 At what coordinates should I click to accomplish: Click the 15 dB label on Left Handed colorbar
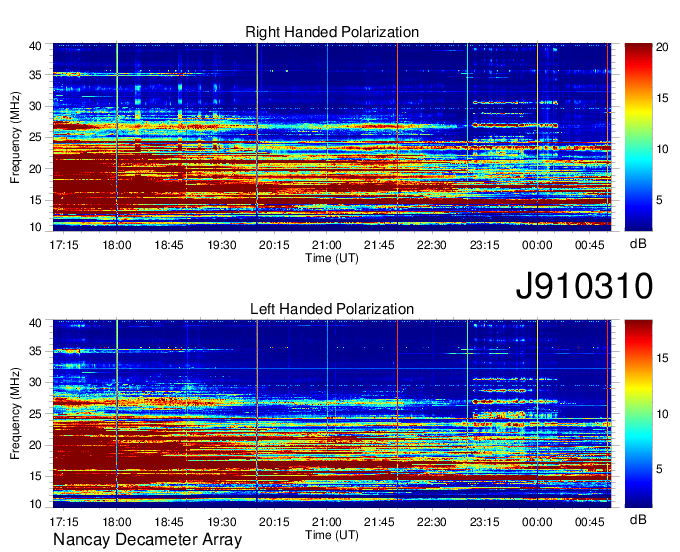coord(662,358)
